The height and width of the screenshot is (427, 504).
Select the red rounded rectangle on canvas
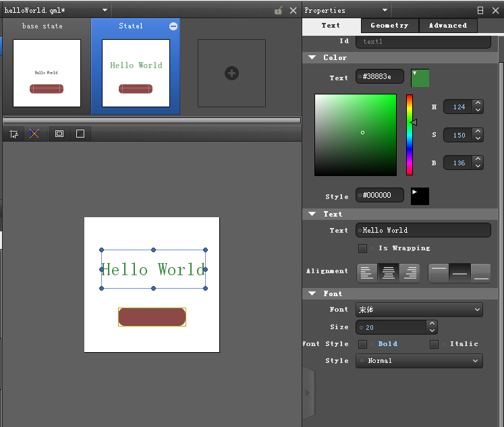point(152,317)
